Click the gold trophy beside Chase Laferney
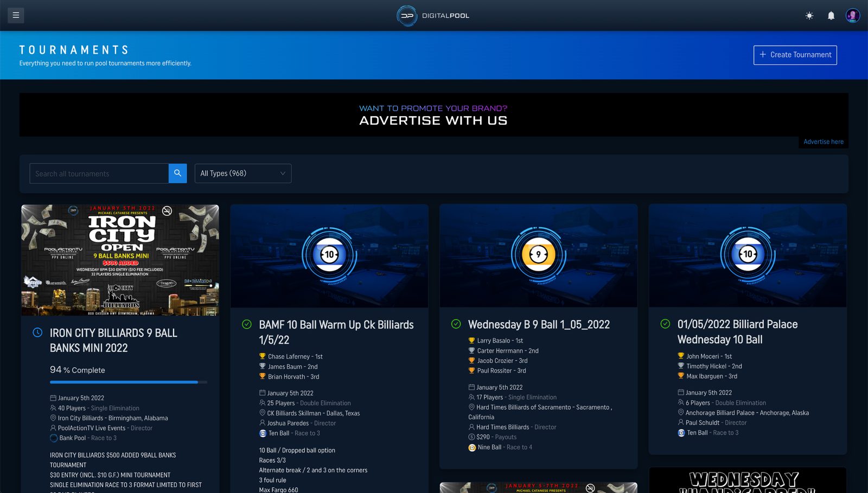The image size is (868, 493). [263, 356]
